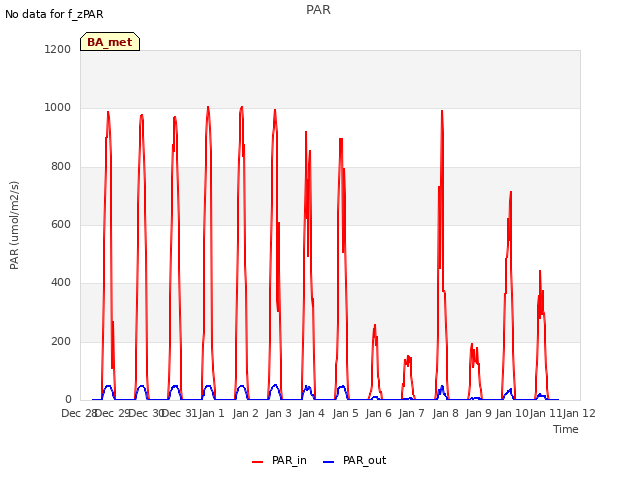Click the 'No data for f_zPAR' message
The image size is (640, 480).
point(54,14)
